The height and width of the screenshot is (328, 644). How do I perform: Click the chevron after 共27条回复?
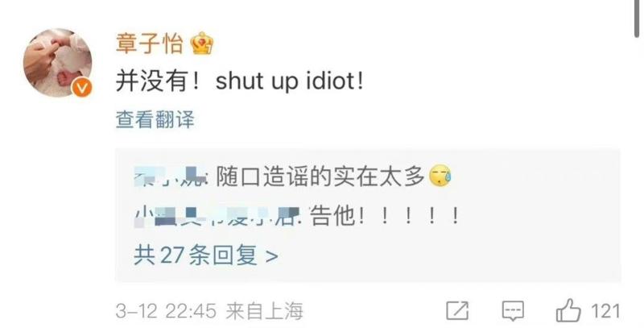[x=272, y=256]
